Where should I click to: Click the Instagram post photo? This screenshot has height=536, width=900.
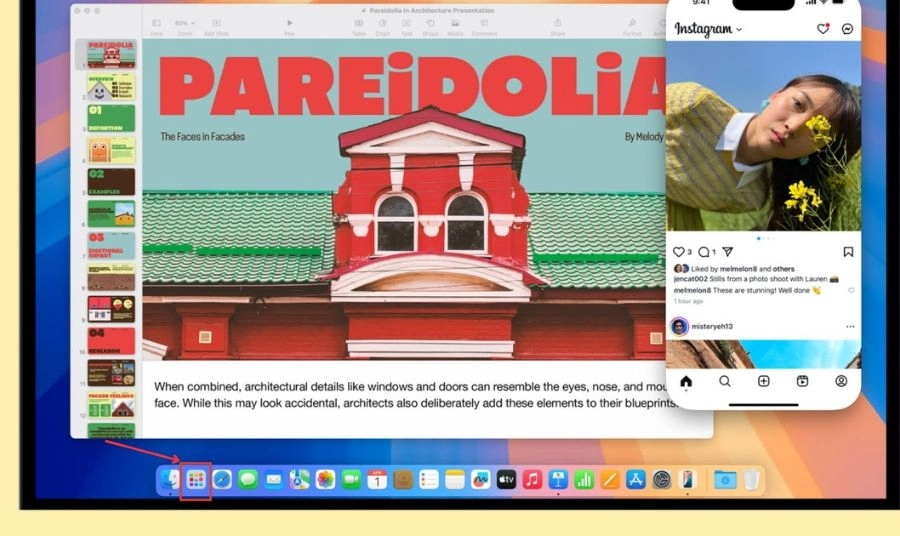[x=763, y=136]
